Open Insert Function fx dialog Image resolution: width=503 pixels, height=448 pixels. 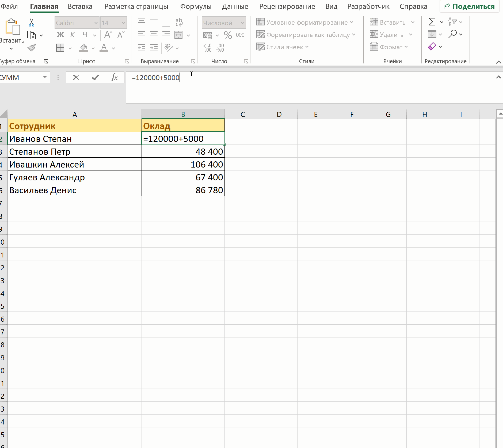click(x=115, y=78)
